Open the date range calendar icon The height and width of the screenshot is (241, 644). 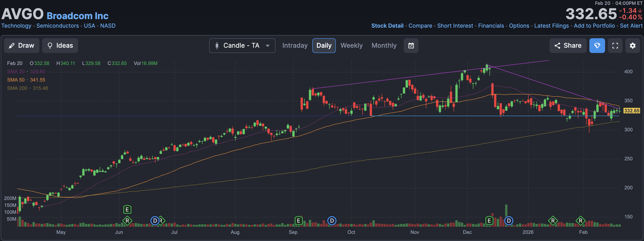[x=411, y=45]
